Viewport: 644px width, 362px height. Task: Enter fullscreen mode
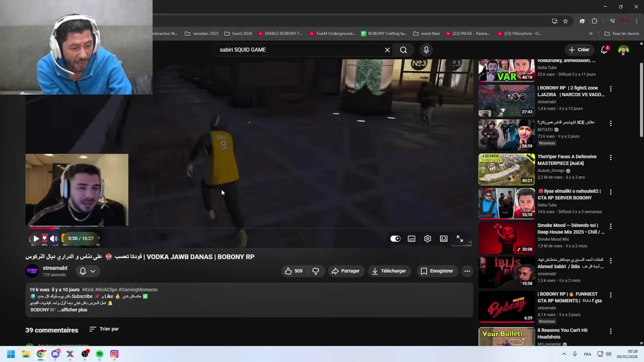click(460, 239)
